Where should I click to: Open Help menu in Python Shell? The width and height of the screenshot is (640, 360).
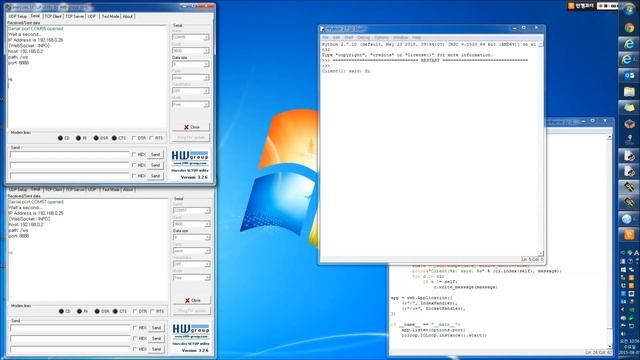point(416,38)
